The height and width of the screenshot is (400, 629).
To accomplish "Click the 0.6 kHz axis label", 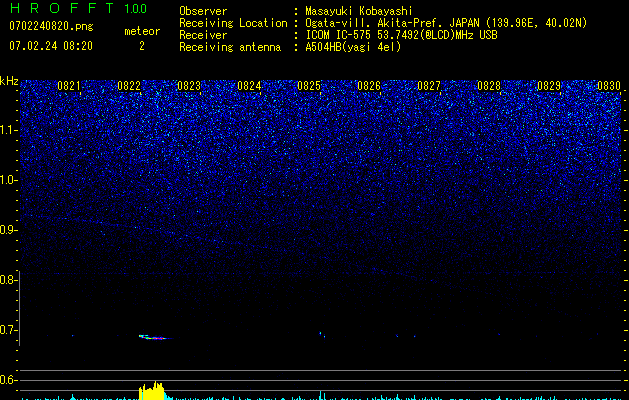I will point(9,380).
